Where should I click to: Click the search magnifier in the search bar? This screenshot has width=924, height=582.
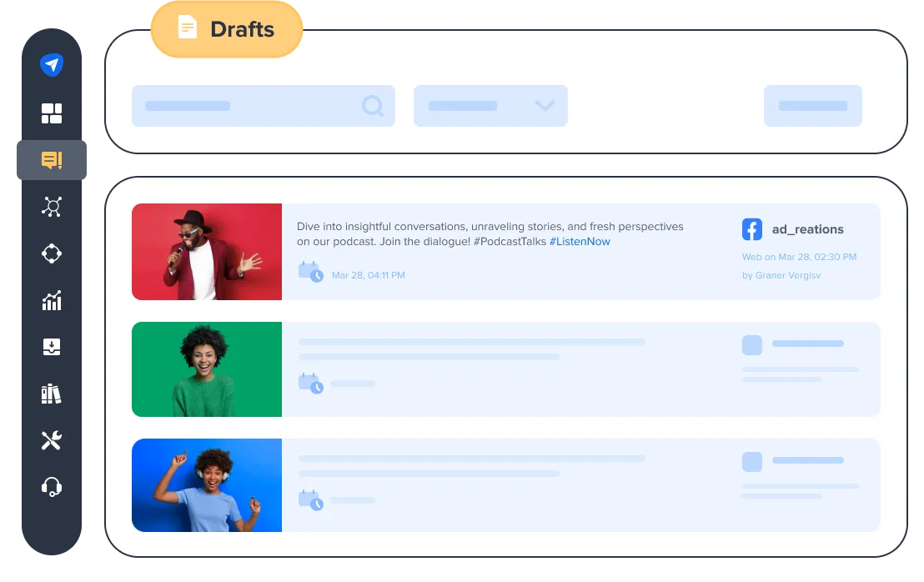click(372, 106)
